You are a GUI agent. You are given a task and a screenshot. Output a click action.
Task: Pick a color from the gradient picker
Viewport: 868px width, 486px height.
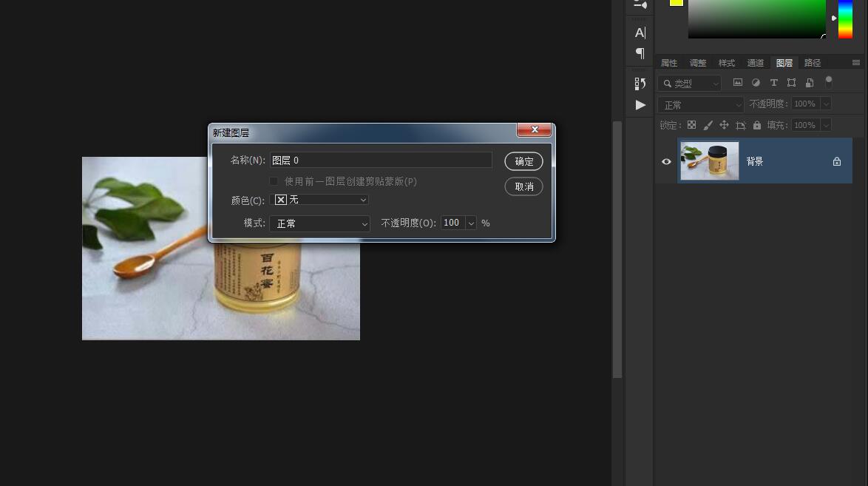pos(757,19)
